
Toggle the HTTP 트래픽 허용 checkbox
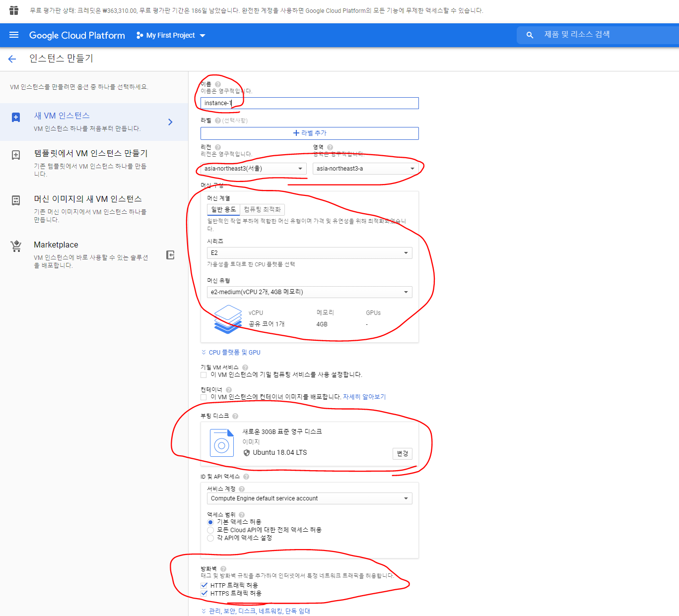(x=204, y=585)
